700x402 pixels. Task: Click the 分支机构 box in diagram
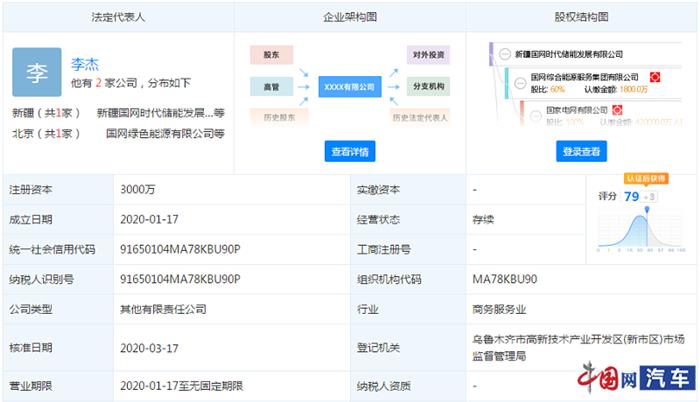429,86
